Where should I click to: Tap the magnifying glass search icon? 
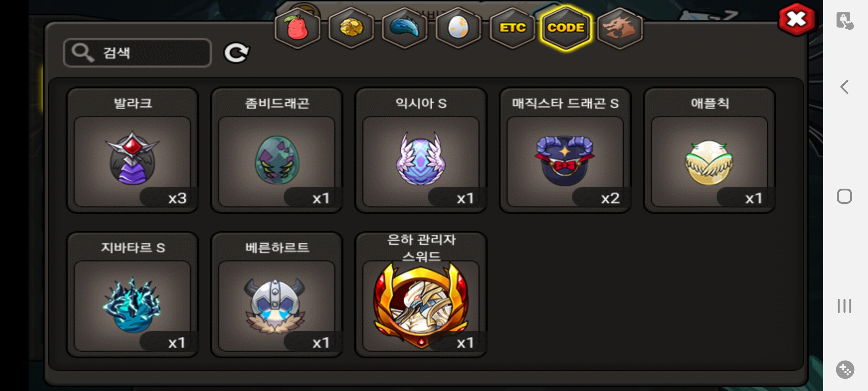[82, 53]
